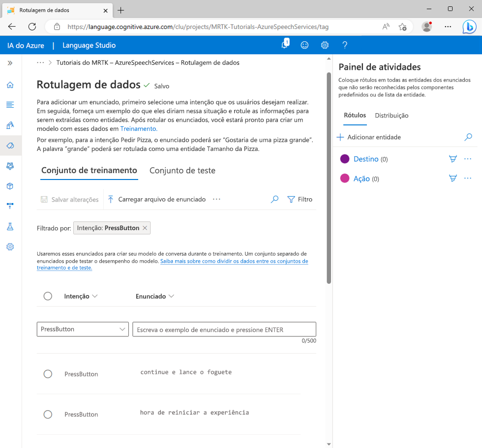Go back in browser
The width and height of the screenshot is (482, 448).
pos(12,27)
